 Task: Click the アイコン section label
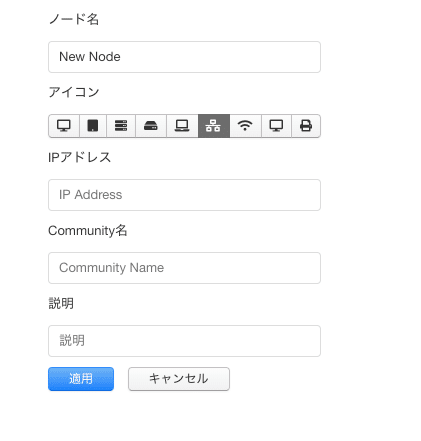click(x=74, y=92)
